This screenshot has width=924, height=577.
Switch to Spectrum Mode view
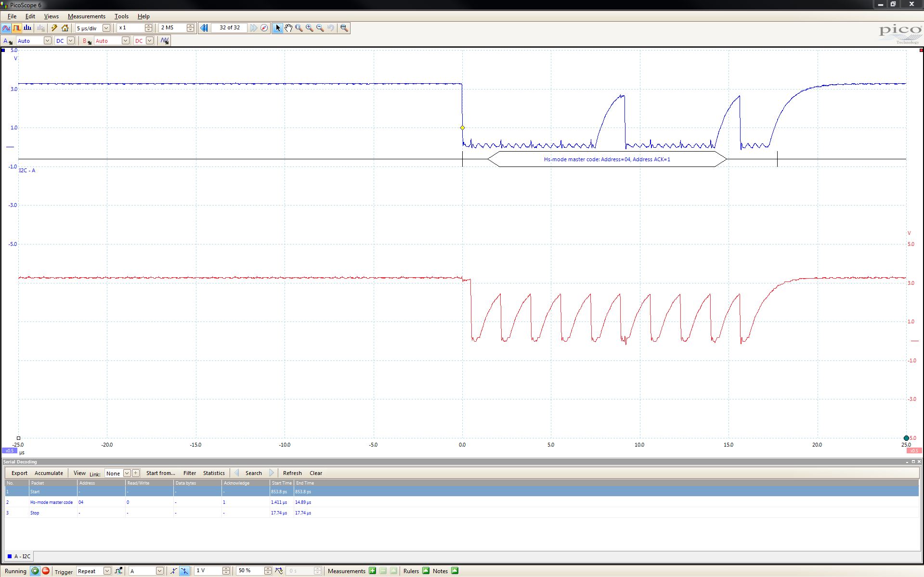coord(27,28)
